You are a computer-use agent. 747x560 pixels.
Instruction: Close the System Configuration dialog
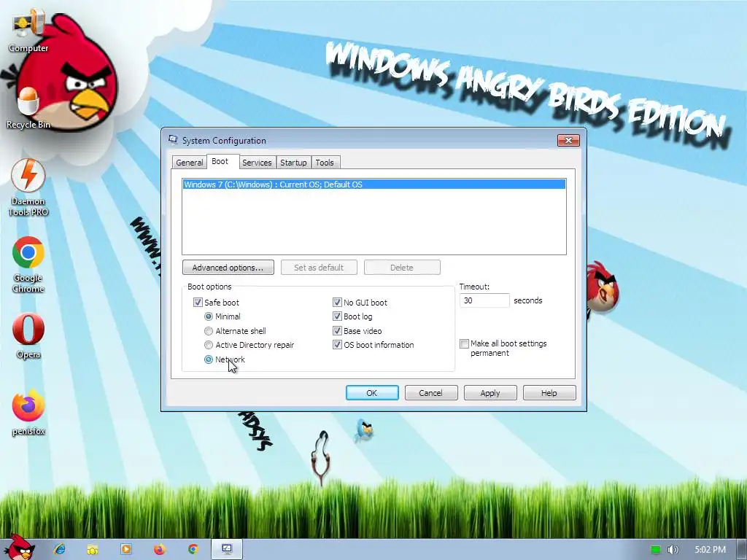[568, 140]
